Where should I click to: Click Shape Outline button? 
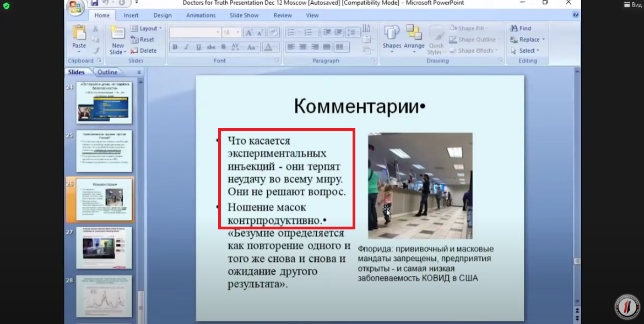coord(474,40)
